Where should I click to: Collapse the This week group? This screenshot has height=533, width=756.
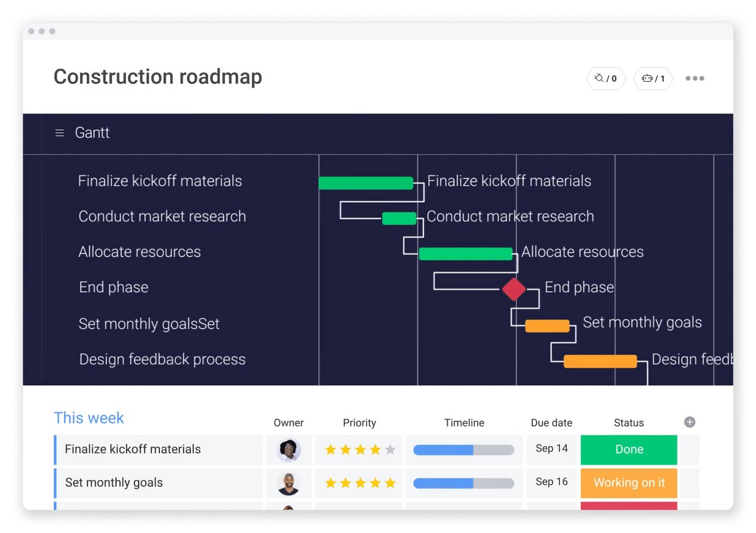[x=89, y=418]
